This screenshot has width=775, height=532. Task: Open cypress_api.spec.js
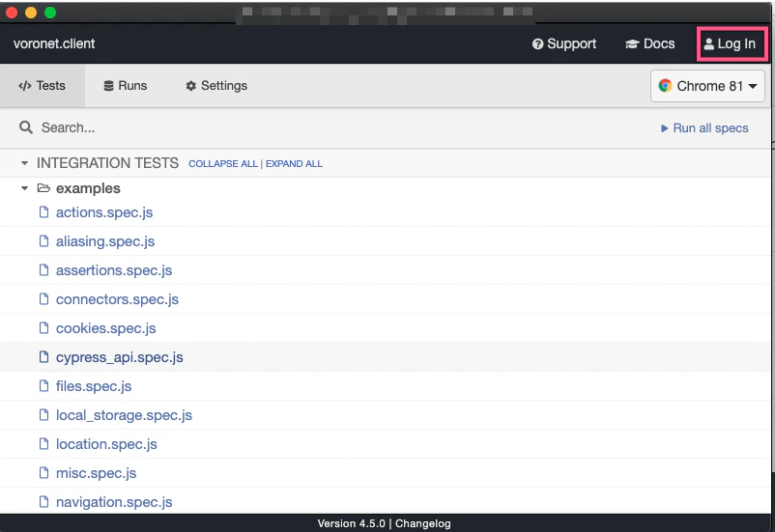point(119,357)
